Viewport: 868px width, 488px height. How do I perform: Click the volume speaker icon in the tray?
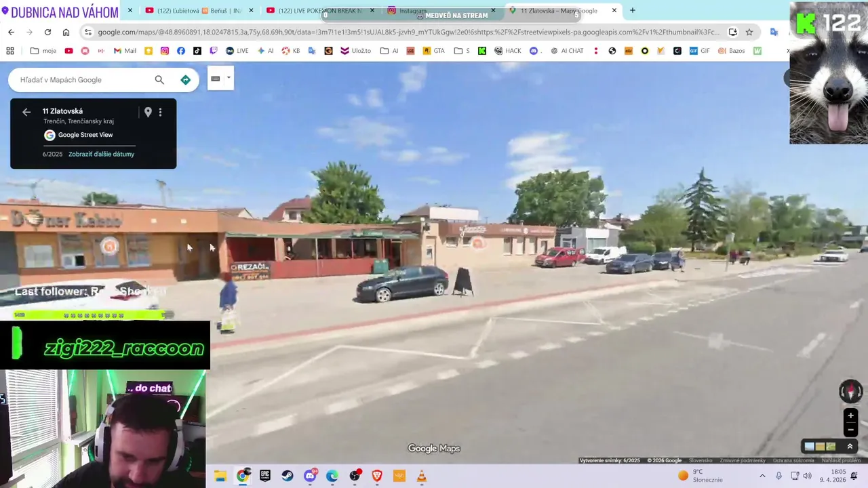pyautogui.click(x=807, y=476)
